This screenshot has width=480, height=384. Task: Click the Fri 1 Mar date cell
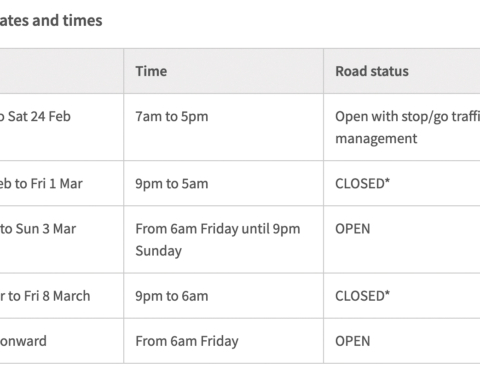tap(61, 183)
